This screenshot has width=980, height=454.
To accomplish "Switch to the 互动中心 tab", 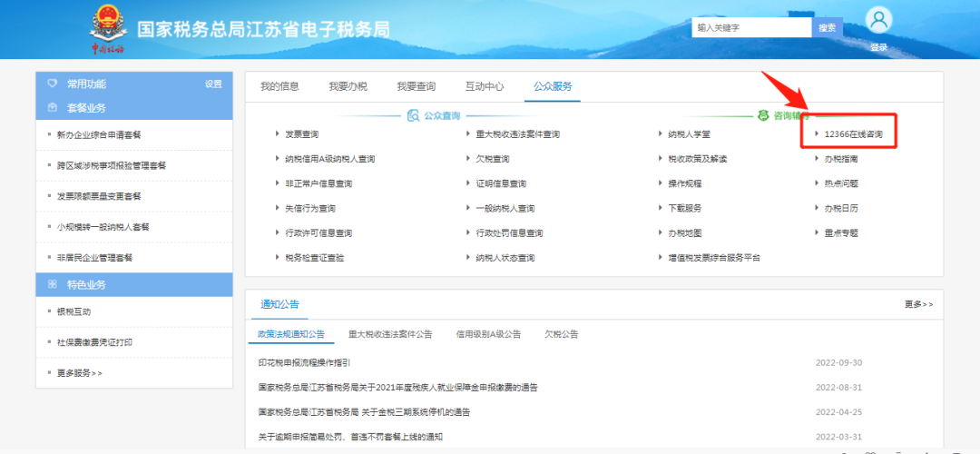I will tap(485, 86).
